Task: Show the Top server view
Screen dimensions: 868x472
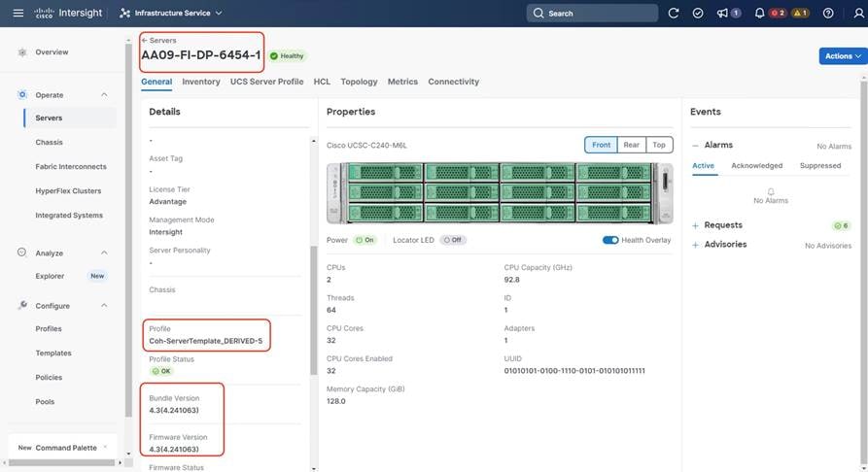Action: coord(659,145)
